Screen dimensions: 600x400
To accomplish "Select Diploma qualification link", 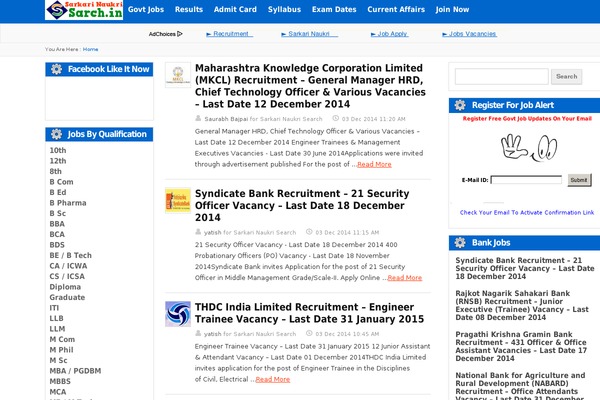I will tap(65, 287).
